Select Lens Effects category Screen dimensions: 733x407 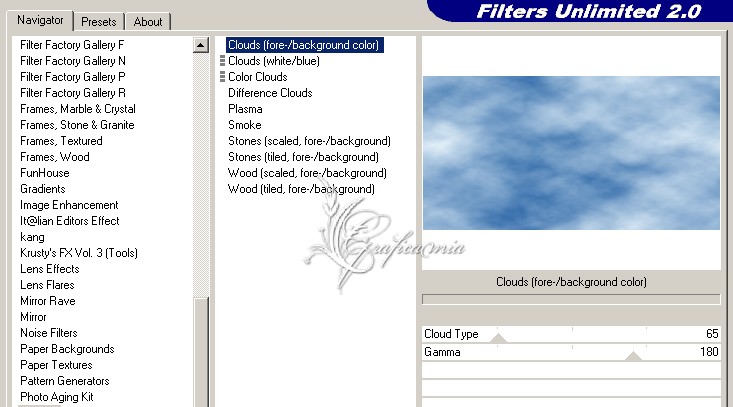point(50,269)
